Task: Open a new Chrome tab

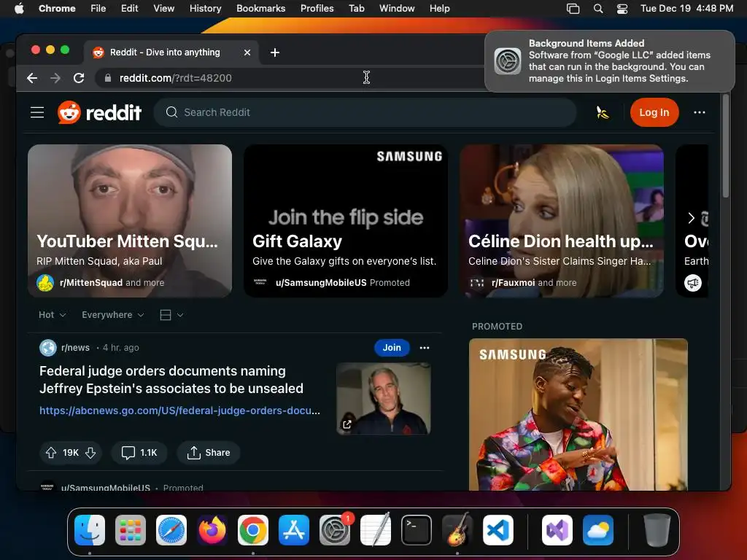Action: pyautogui.click(x=275, y=52)
